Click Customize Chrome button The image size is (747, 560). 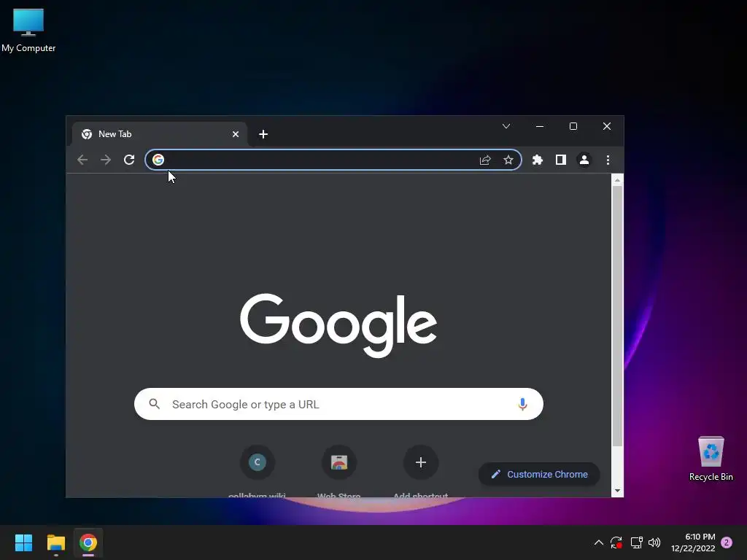[539, 474]
